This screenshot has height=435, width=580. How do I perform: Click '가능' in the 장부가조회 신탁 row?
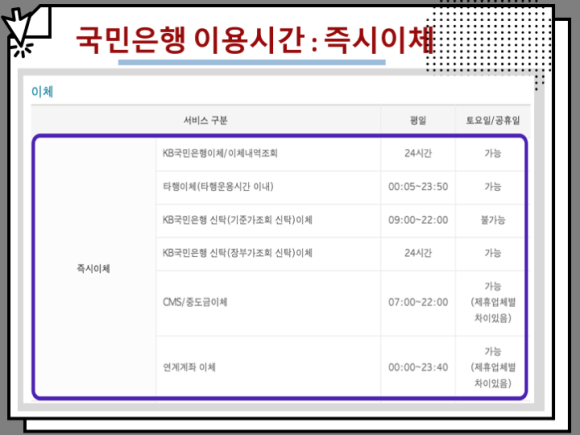point(493,253)
